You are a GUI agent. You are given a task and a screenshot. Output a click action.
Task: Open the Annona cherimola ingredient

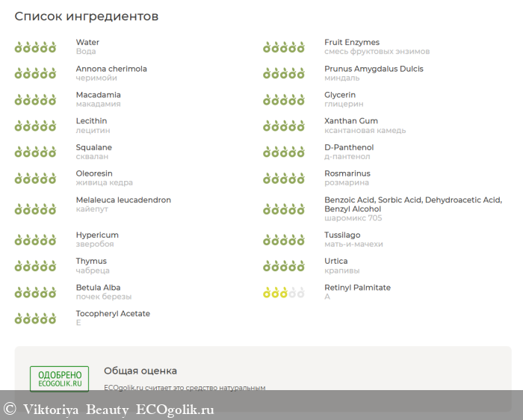111,69
